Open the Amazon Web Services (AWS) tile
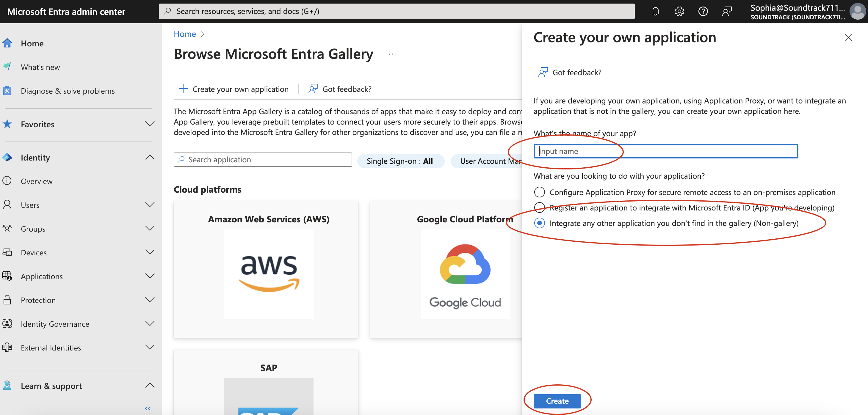The height and width of the screenshot is (415, 868). pyautogui.click(x=266, y=269)
